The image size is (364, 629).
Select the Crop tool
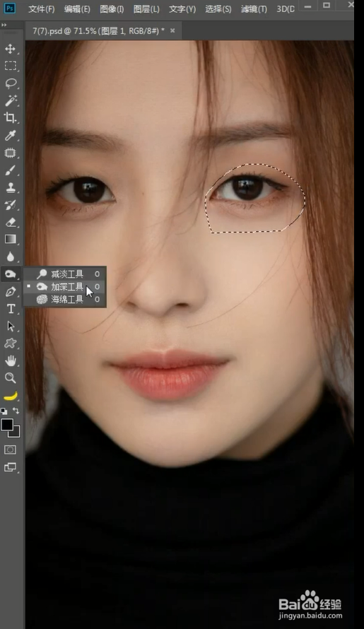pyautogui.click(x=10, y=117)
